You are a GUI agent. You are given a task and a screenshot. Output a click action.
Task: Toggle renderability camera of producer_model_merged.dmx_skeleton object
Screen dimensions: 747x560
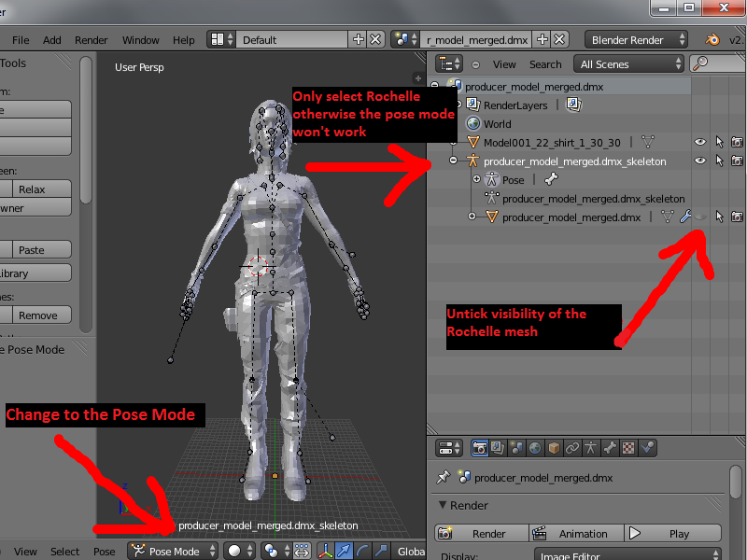[x=737, y=161]
